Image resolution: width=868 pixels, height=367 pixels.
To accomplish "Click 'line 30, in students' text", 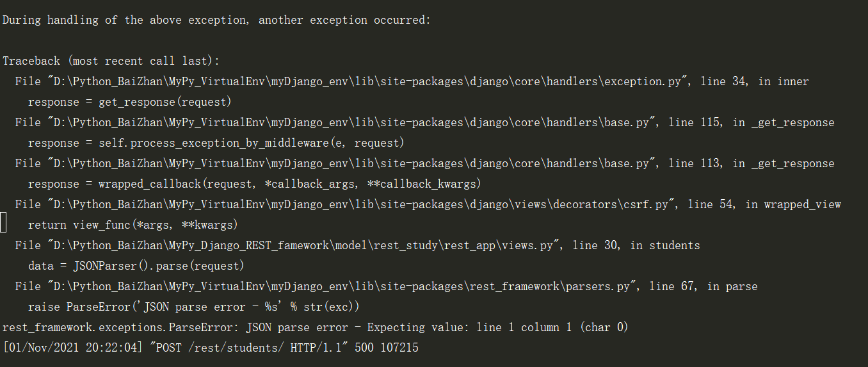I will click(636, 246).
